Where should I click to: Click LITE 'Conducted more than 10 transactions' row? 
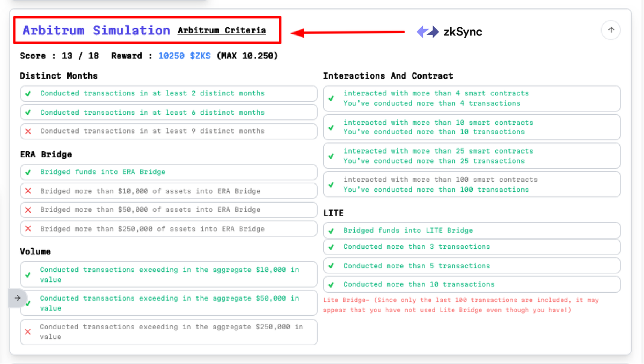[x=472, y=284]
